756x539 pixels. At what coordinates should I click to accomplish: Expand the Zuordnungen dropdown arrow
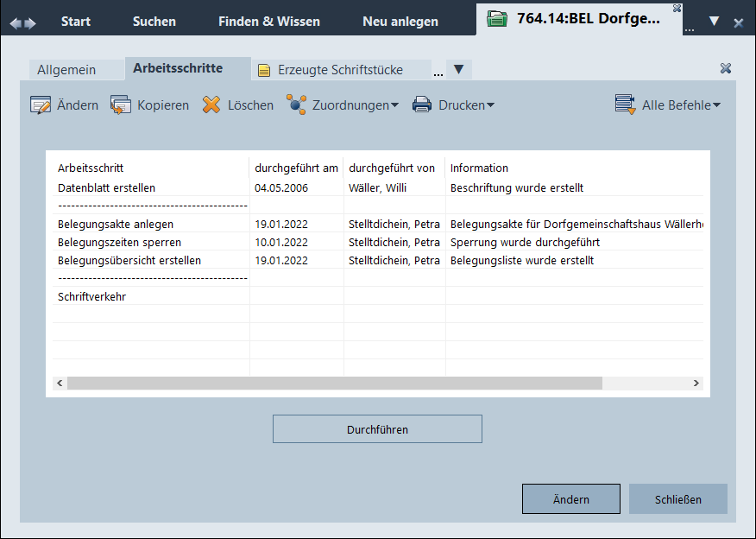click(x=394, y=106)
